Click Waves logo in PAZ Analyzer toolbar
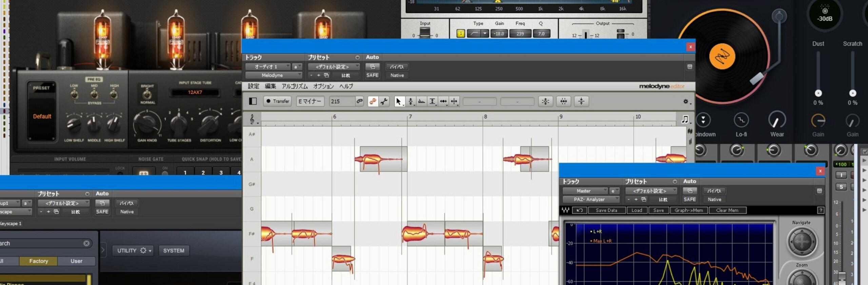This screenshot has height=285, width=868. [566, 210]
